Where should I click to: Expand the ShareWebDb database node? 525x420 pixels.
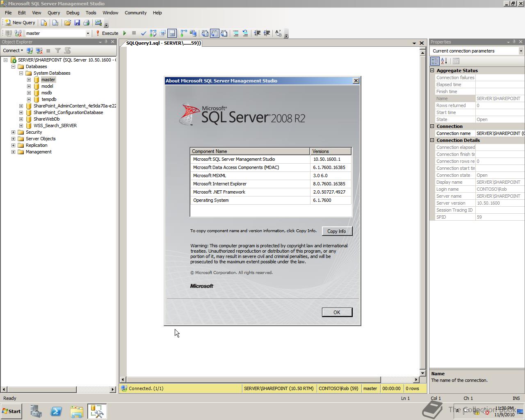coord(21,119)
